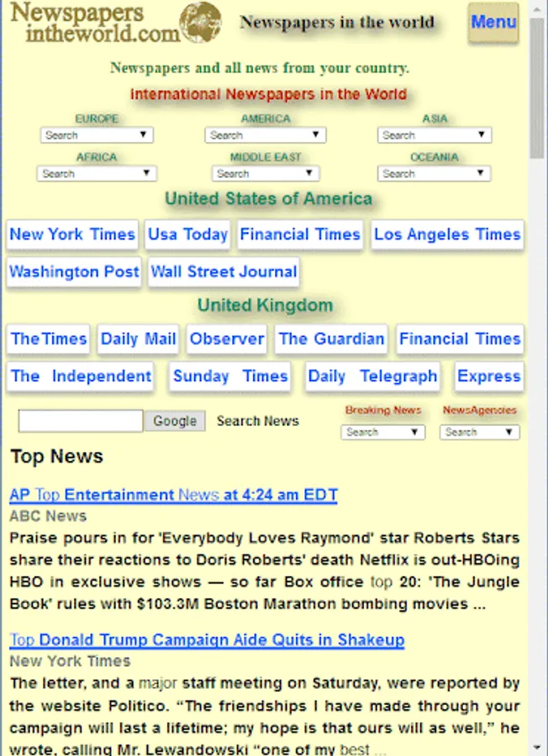Open Washington Post link

74,272
